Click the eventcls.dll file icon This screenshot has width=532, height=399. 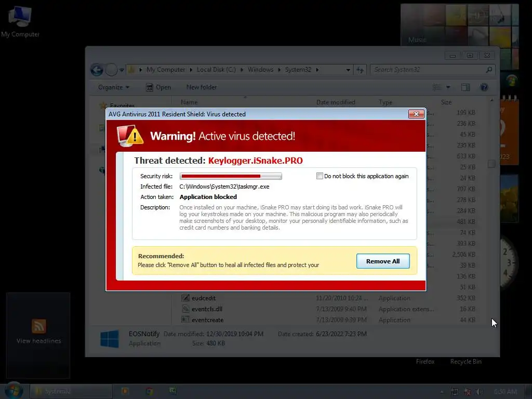coord(185,309)
